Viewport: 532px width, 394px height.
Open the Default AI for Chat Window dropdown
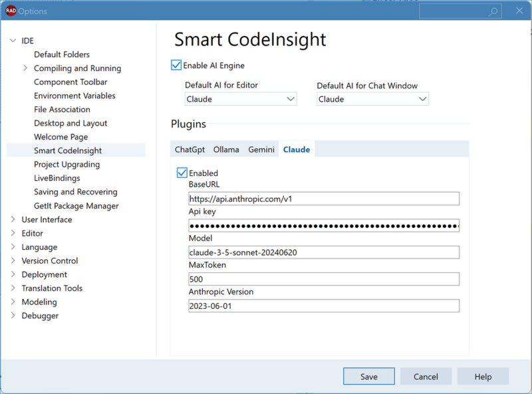coord(372,99)
